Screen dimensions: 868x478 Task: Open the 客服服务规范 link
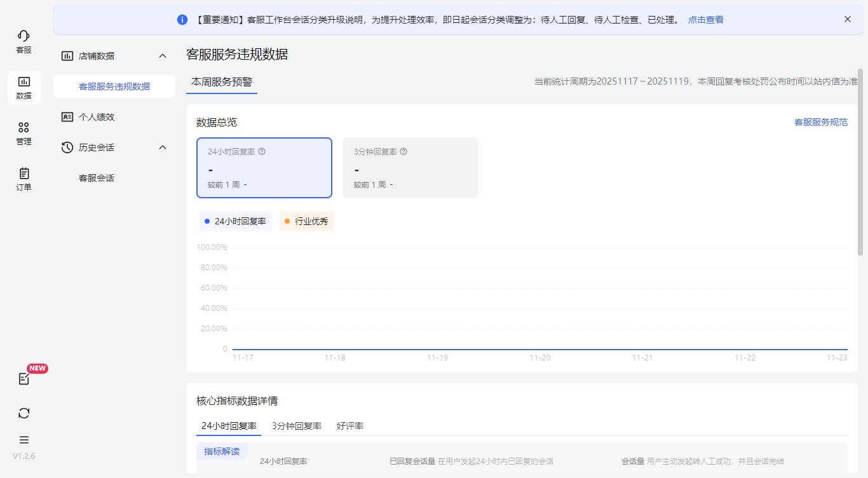[821, 122]
